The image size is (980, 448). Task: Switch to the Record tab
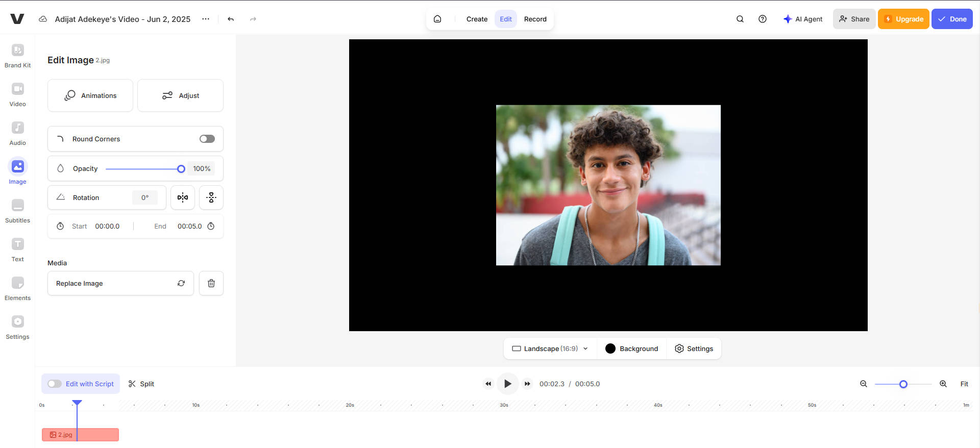point(535,19)
